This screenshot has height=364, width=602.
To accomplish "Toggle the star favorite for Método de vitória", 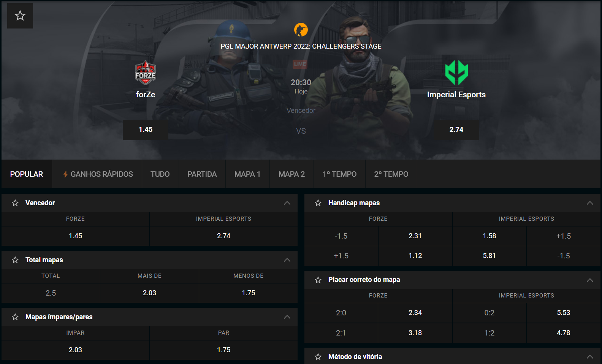I will coord(318,357).
